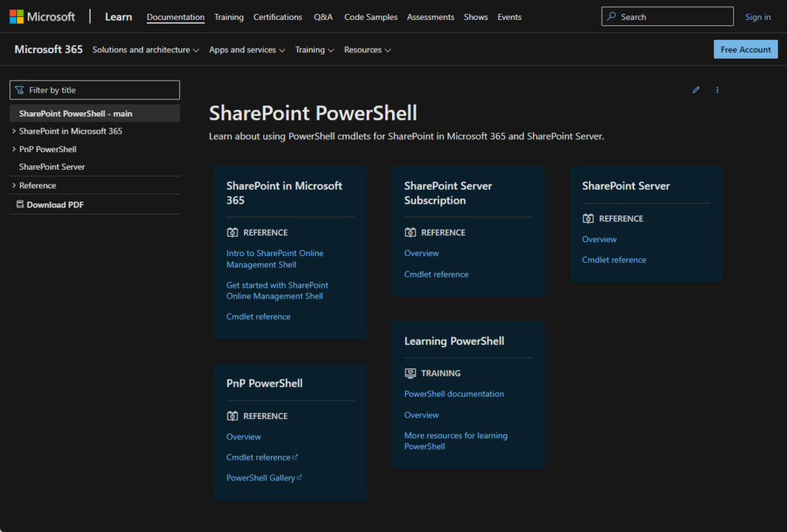Click reference icon in SharePoint Server card
The height and width of the screenshot is (532, 787).
click(x=588, y=218)
